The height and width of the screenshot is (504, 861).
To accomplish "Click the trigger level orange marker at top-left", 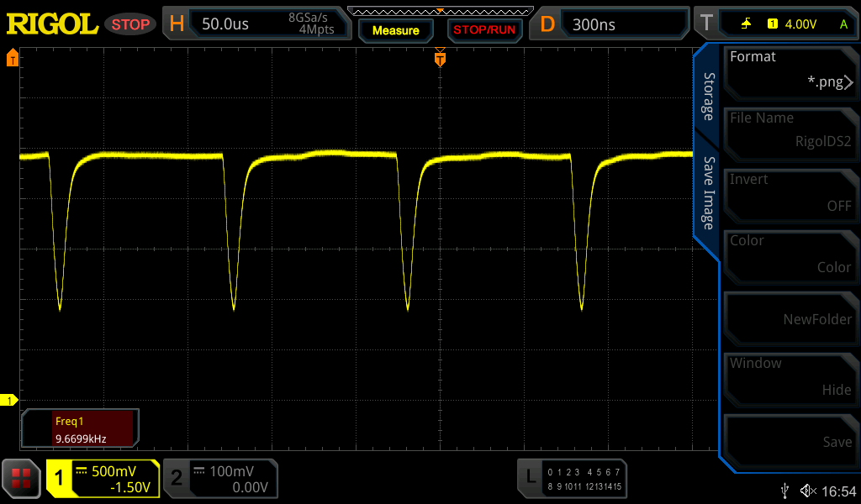I will [x=12, y=58].
